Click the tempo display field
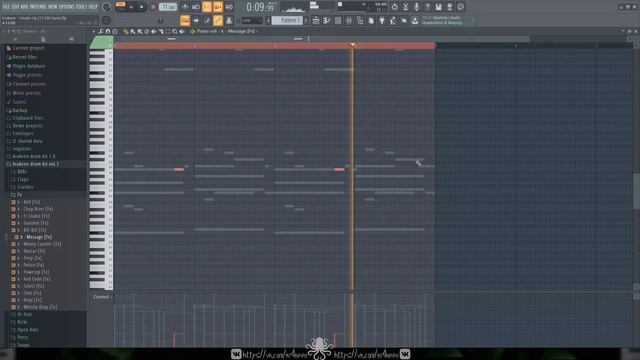 click(168, 7)
